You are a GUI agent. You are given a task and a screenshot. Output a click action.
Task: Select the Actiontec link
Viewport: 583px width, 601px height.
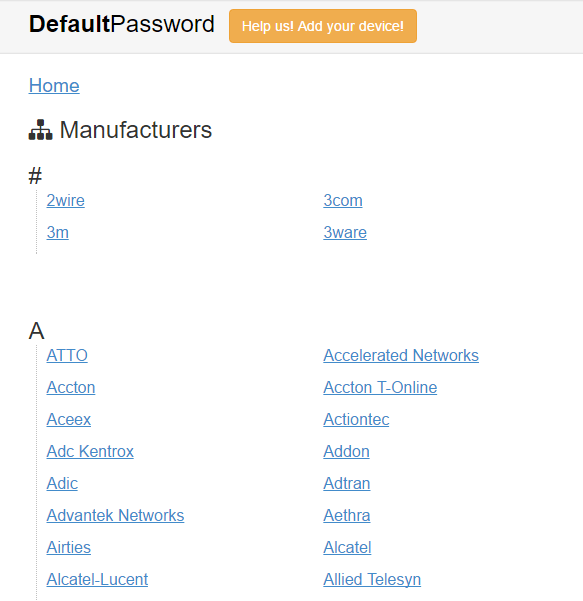click(356, 419)
